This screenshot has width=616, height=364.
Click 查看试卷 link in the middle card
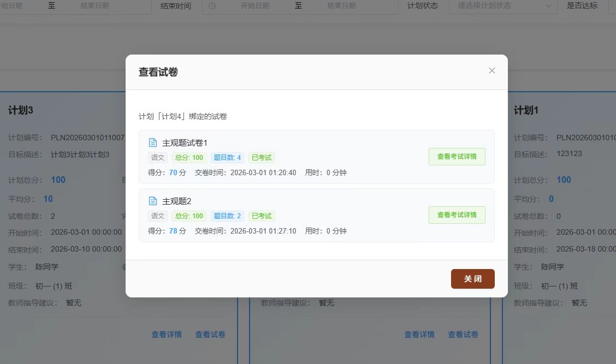pos(463,335)
